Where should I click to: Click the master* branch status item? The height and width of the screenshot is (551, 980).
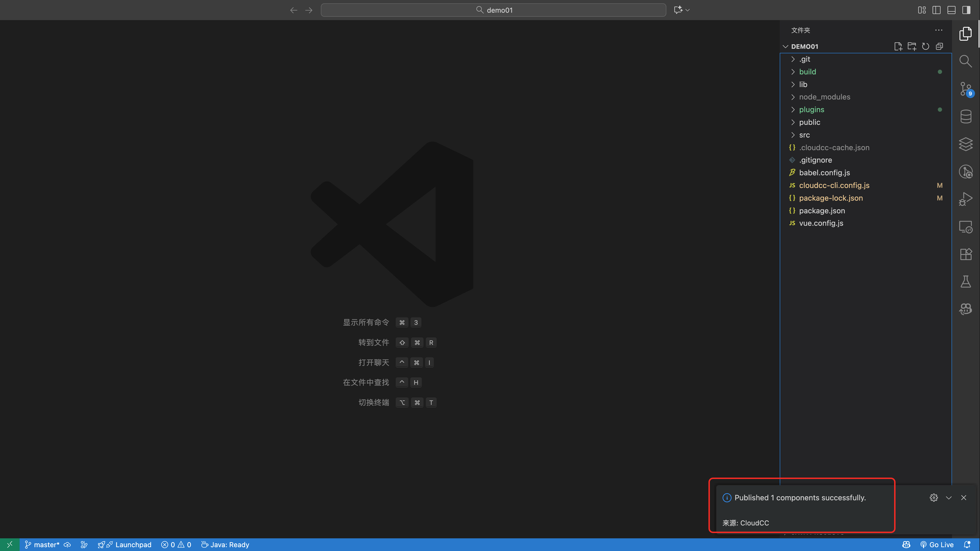tap(46, 545)
